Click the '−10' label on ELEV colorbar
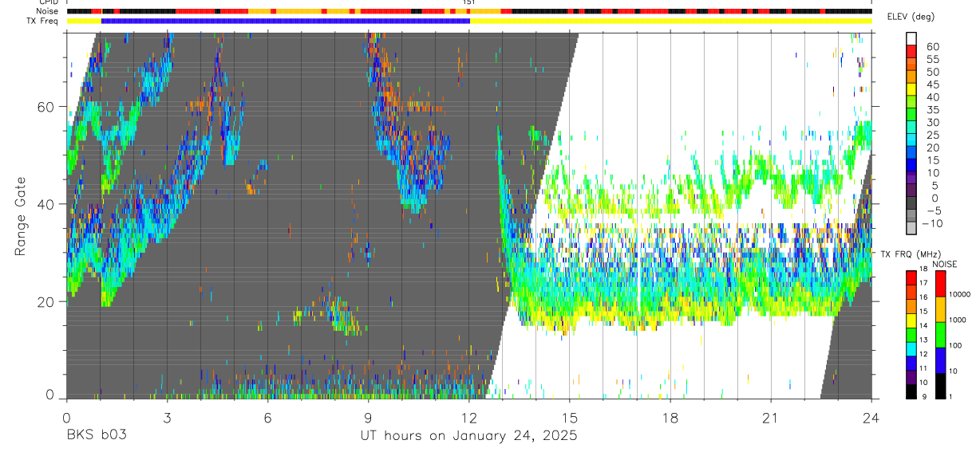The width and height of the screenshot is (980, 452). [932, 223]
